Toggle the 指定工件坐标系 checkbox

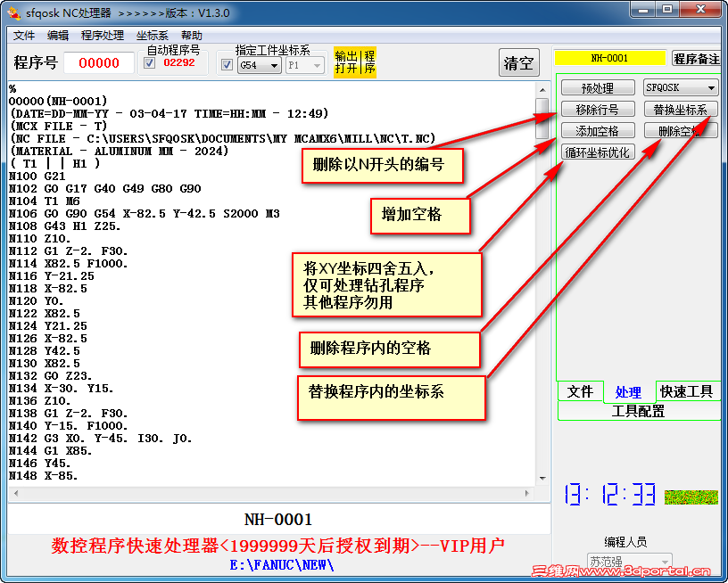[x=227, y=64]
